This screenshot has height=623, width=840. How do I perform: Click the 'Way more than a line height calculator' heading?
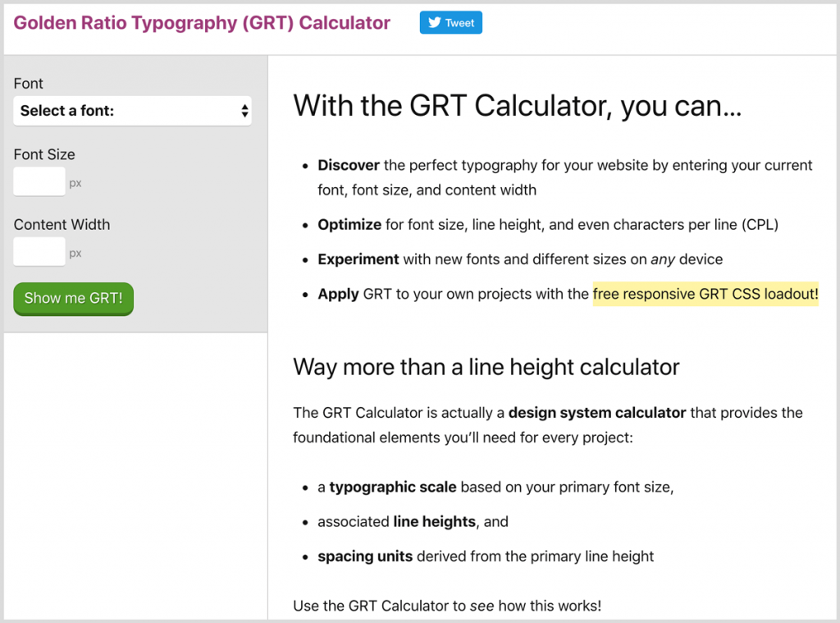coord(486,367)
